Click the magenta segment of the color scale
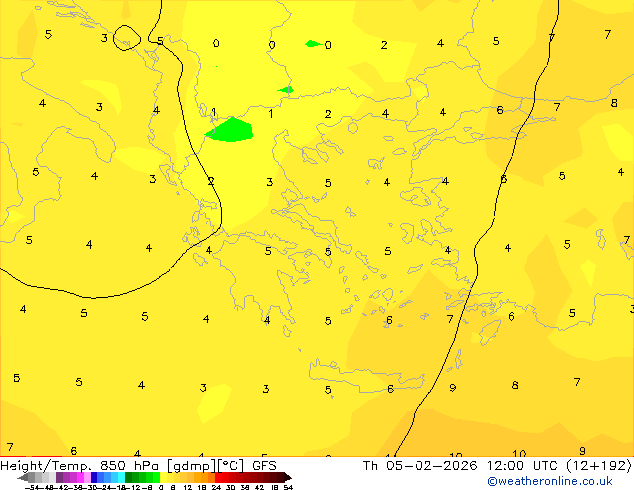This screenshot has width=634, height=490. click(x=70, y=477)
